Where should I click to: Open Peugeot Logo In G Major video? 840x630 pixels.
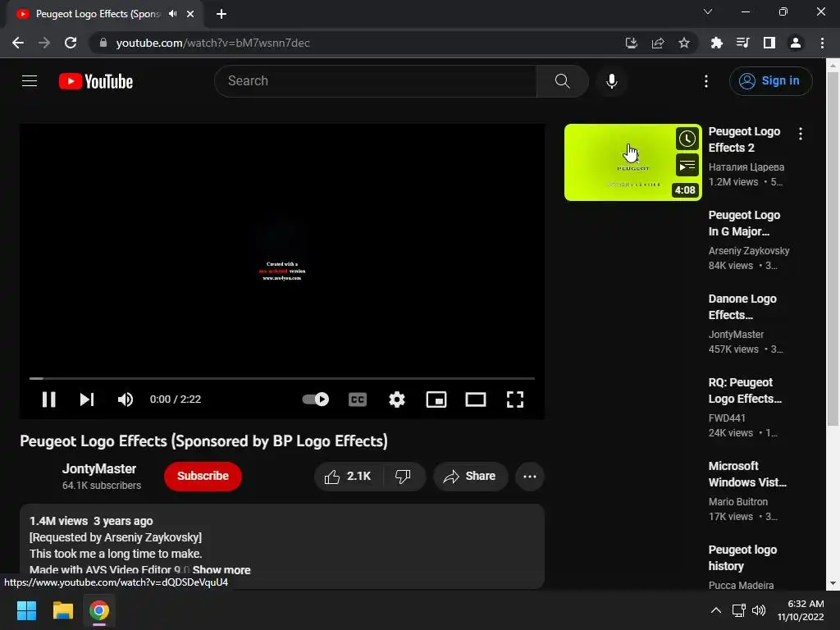coord(744,223)
